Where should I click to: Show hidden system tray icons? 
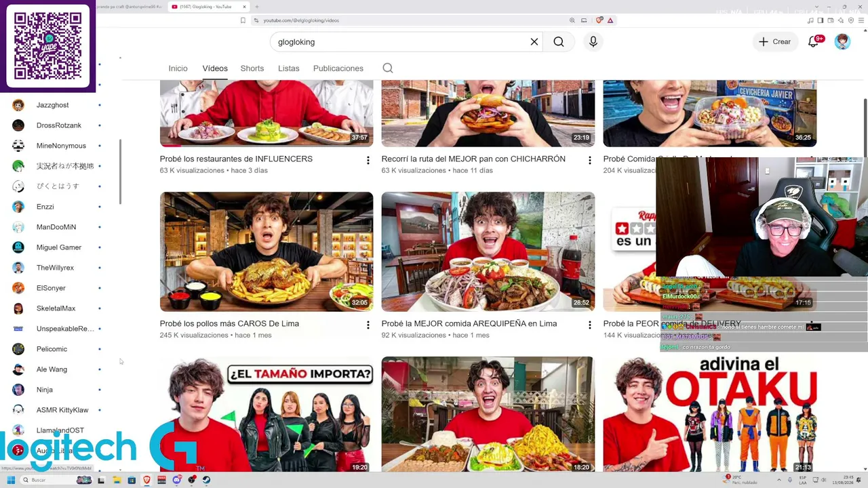click(x=778, y=480)
